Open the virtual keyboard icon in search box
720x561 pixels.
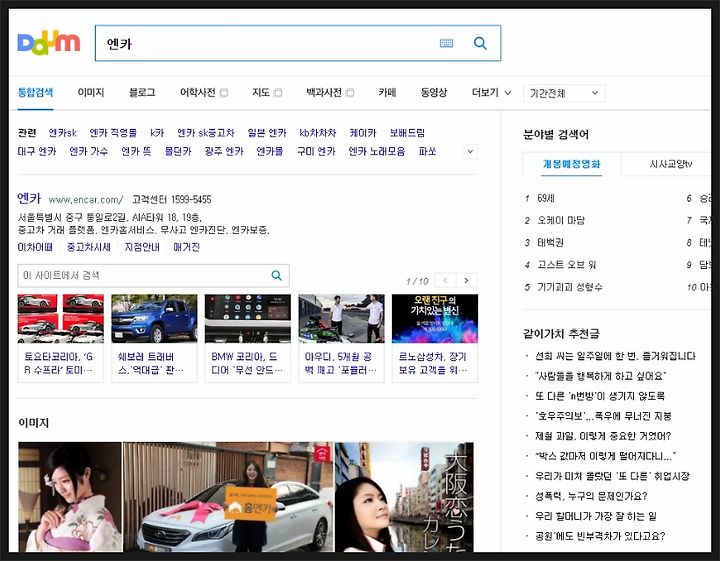click(x=446, y=43)
